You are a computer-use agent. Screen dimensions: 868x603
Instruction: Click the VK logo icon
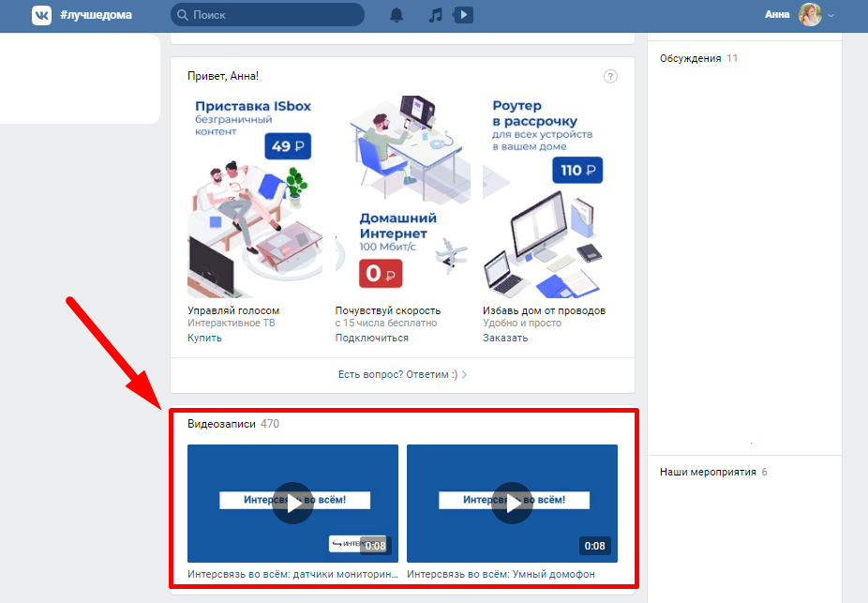(41, 15)
